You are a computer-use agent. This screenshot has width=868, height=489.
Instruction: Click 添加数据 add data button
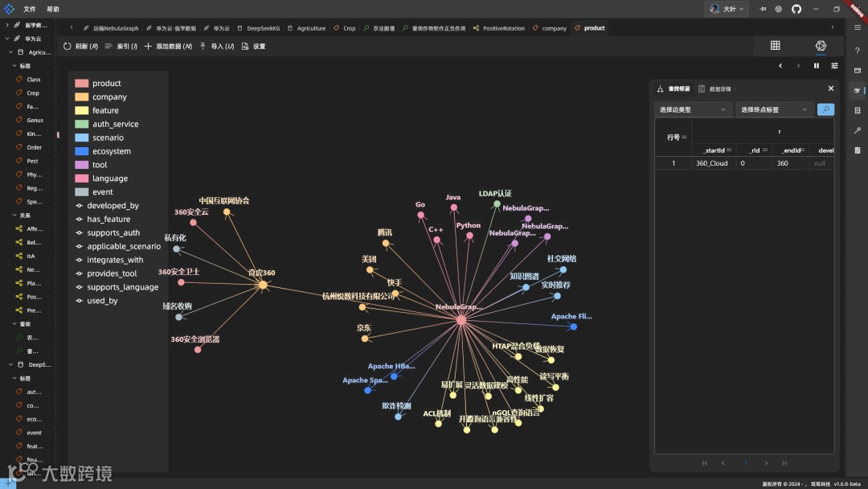(168, 47)
